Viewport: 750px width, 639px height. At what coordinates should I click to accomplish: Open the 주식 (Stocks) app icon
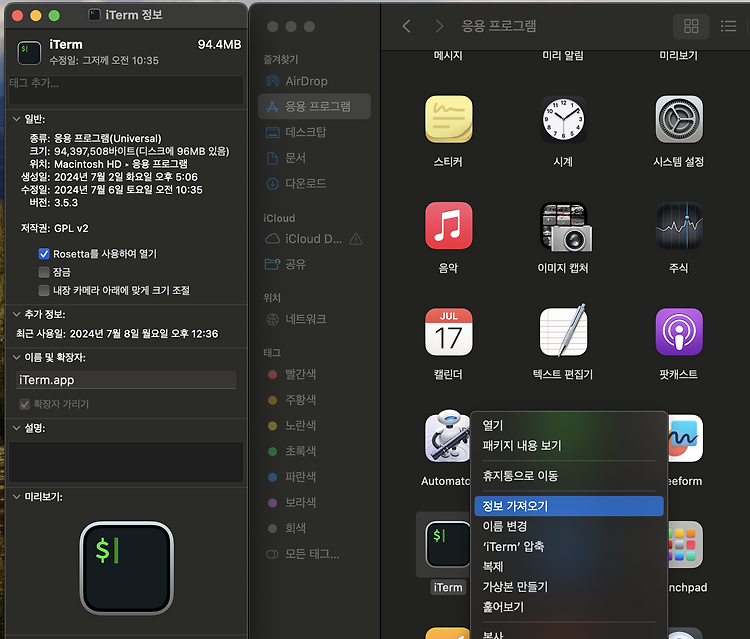click(679, 225)
